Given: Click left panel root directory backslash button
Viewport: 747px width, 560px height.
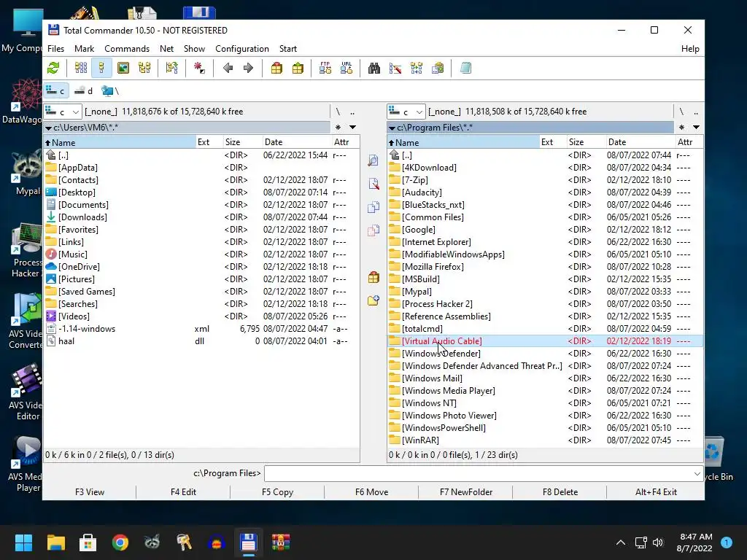Looking at the screenshot, I should [338, 112].
